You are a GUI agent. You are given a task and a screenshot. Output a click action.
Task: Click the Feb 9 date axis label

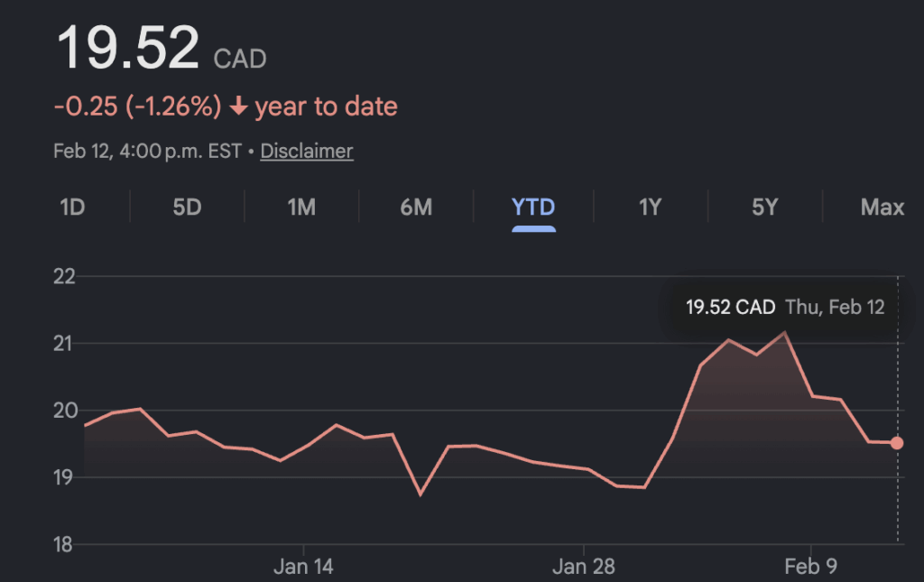point(810,567)
